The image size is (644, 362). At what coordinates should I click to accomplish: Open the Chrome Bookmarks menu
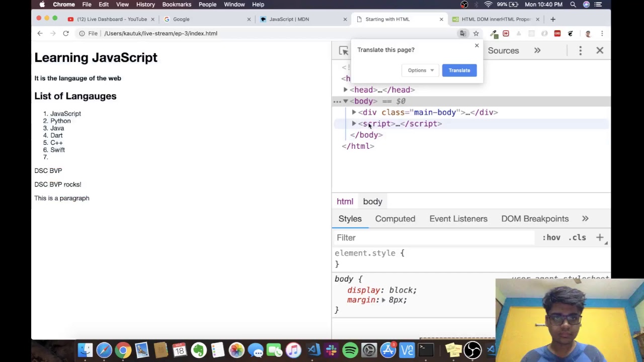point(177,5)
